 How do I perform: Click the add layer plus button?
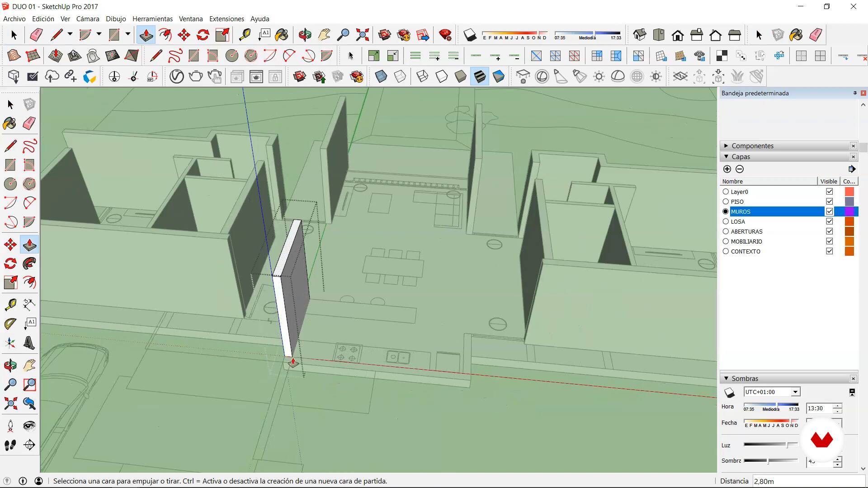[x=727, y=169]
